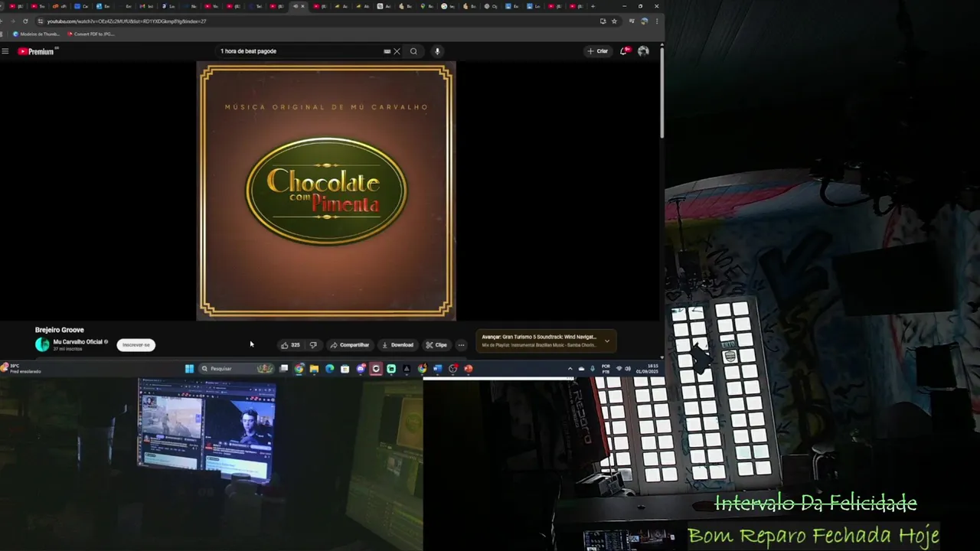Go to YouTube Premium home logo

(x=37, y=51)
